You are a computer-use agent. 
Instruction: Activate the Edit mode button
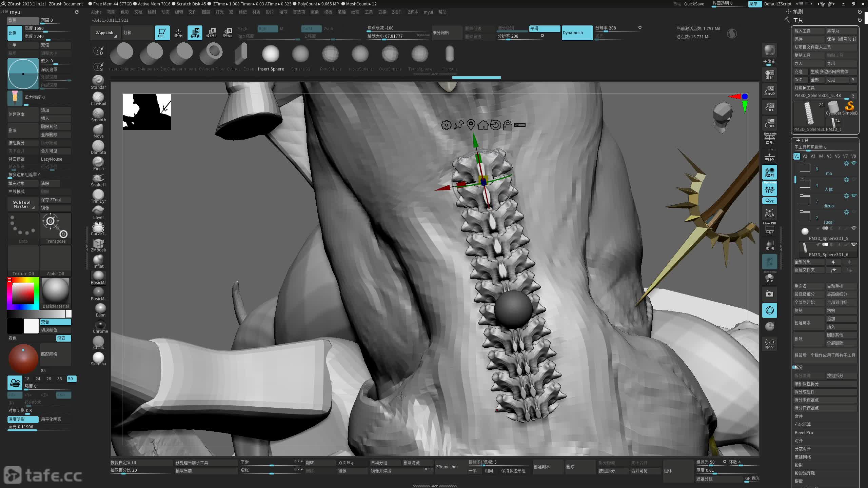point(162,33)
